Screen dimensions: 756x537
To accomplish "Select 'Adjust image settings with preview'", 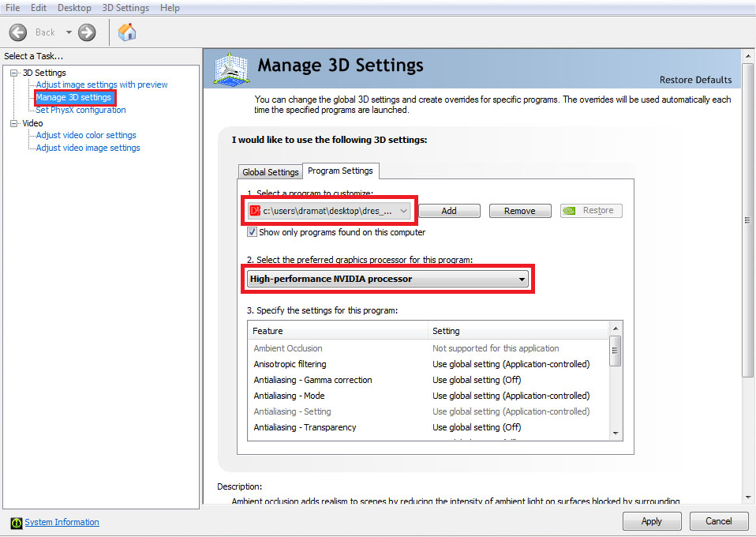I will click(102, 85).
